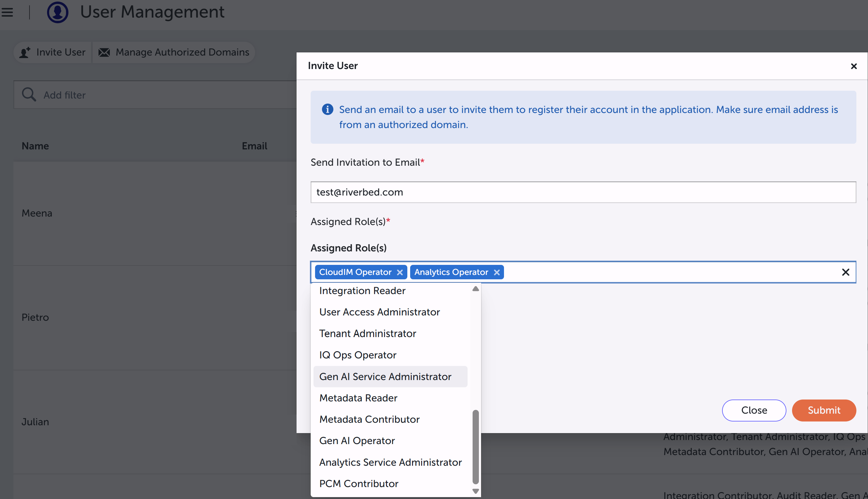868x499 pixels.
Task: Click the User Management profile icon
Action: [57, 12]
